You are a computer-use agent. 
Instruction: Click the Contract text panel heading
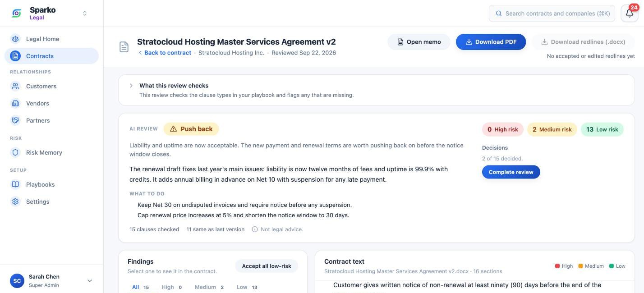(x=344, y=261)
